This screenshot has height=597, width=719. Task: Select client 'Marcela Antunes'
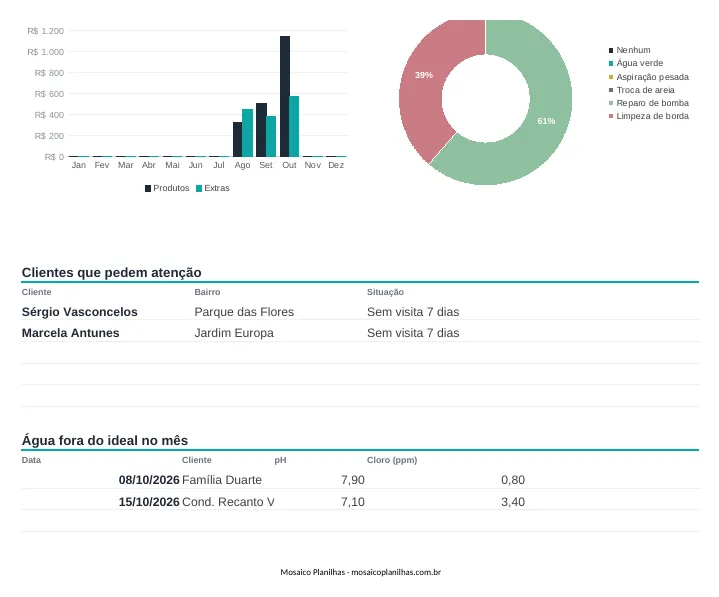coord(71,333)
